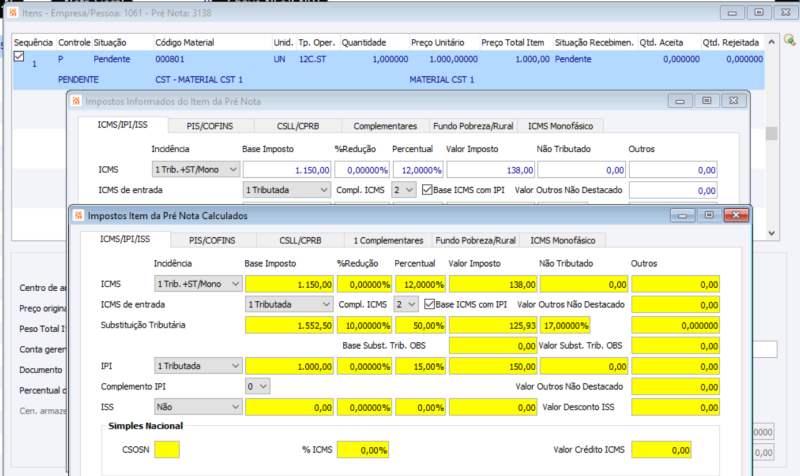Maximize the Itens Pré Nota window

point(759,11)
